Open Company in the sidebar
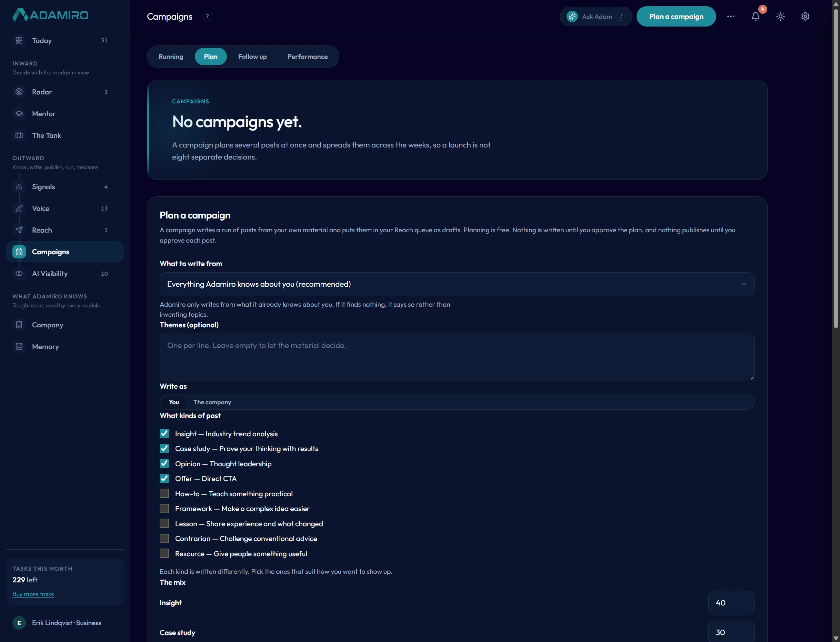The height and width of the screenshot is (642, 840). (65, 325)
